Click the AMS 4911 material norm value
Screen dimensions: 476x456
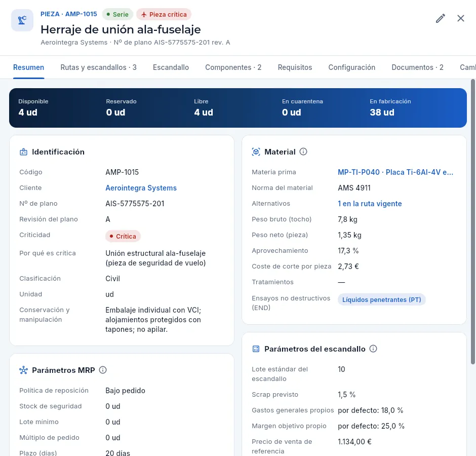[x=354, y=188]
